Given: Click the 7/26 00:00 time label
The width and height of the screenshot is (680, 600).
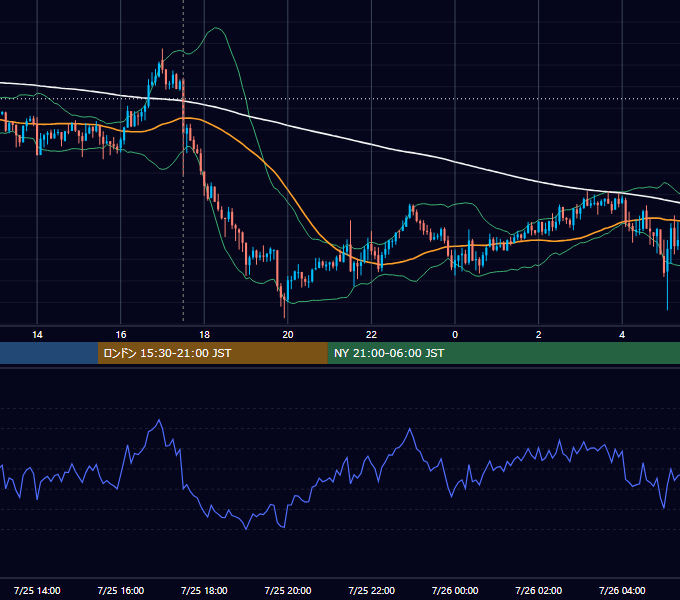Looking at the screenshot, I should pos(455,590).
